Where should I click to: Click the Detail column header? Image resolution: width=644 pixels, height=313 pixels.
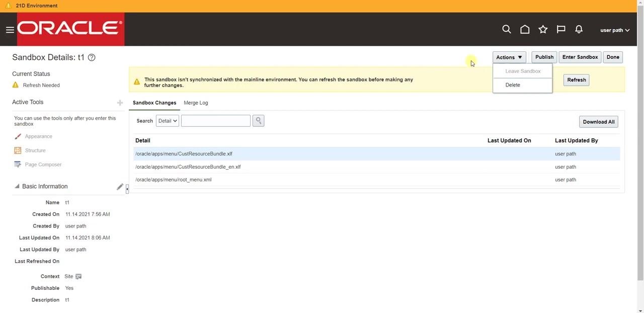click(143, 140)
